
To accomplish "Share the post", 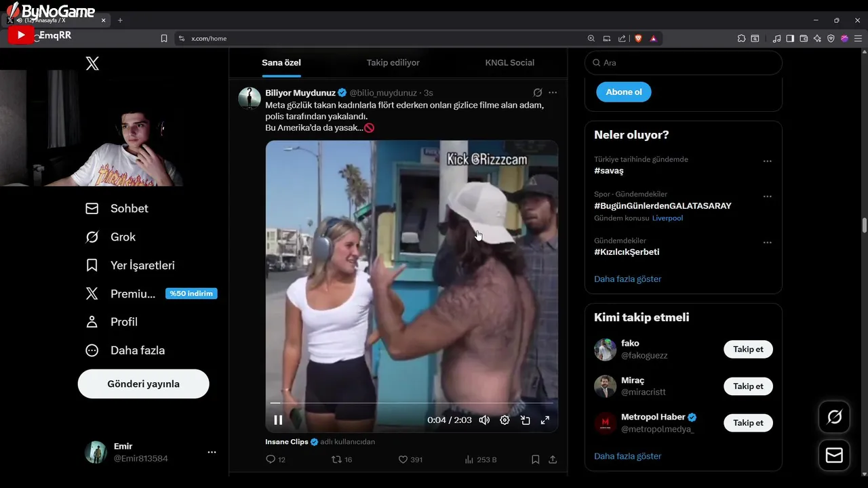I will click(x=553, y=460).
